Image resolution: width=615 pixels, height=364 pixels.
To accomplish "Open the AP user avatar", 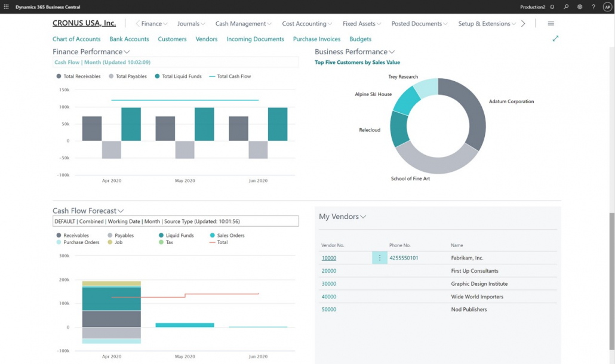I will point(607,7).
